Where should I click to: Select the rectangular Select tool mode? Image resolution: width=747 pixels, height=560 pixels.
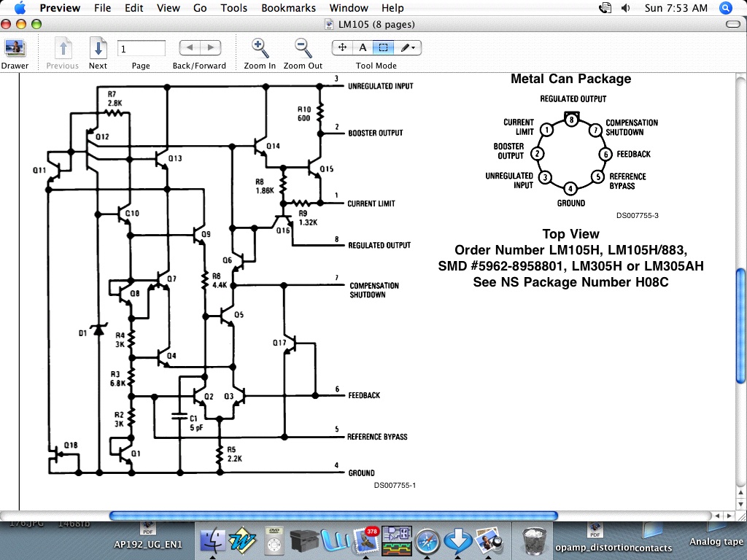[x=383, y=47]
